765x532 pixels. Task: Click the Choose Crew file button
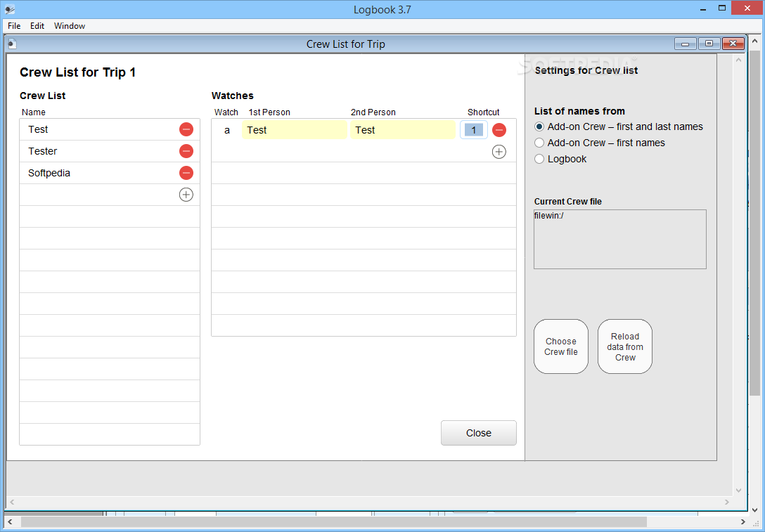point(561,346)
